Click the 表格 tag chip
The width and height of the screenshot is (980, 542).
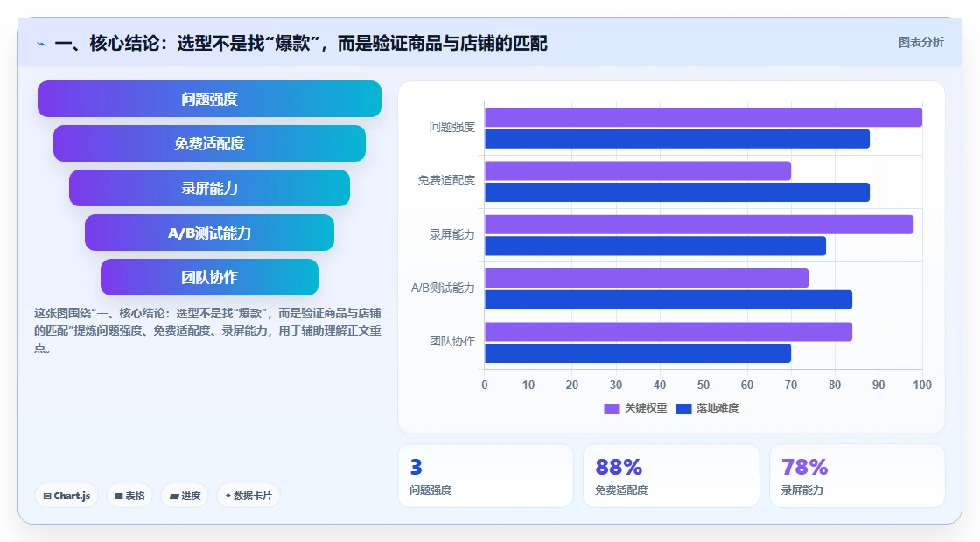tap(129, 496)
